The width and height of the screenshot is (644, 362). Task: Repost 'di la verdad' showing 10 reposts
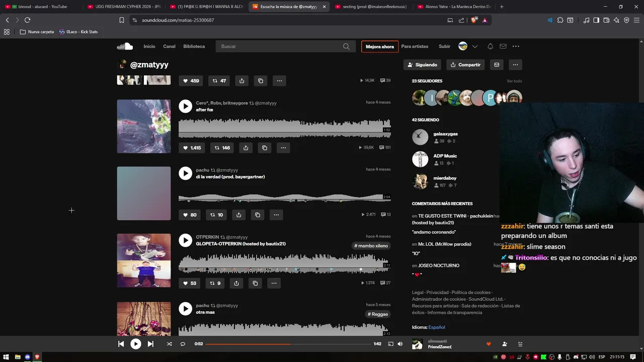click(x=216, y=215)
